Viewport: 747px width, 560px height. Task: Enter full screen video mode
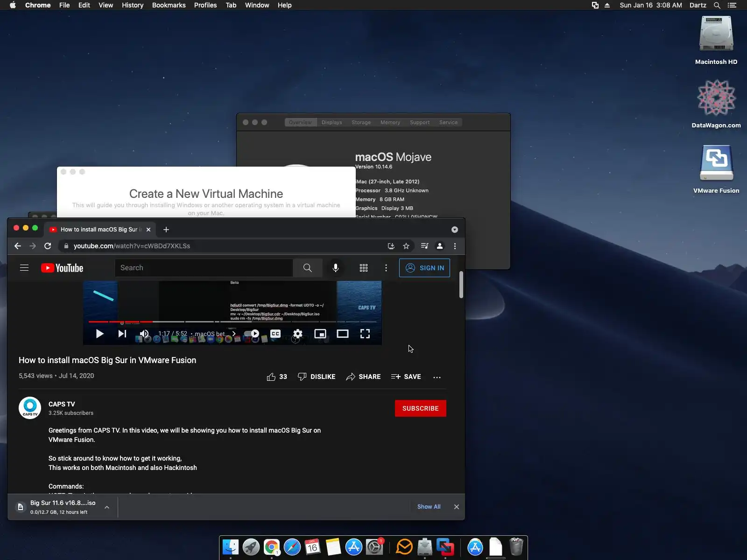(365, 334)
